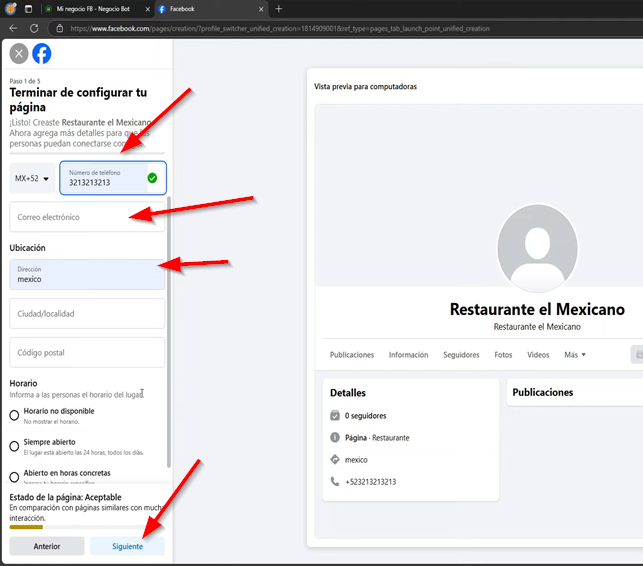Click the Detalles heading in preview

click(348, 393)
